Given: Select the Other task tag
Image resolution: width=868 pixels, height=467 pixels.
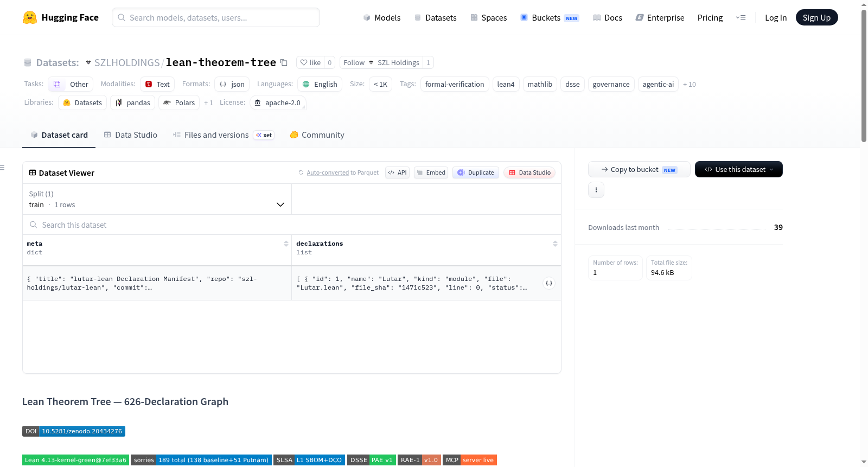Looking at the screenshot, I should click(71, 84).
